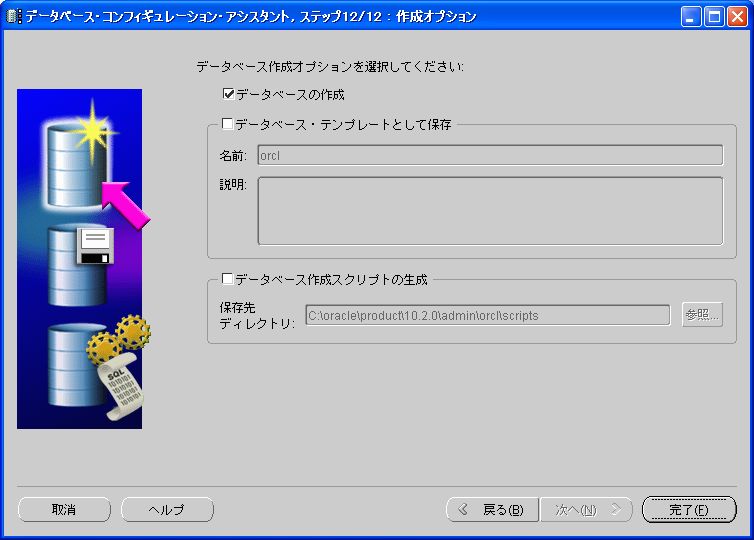Viewport: 754px width, 540px height.
Task: Click the assistant icon in the title bar
Action: pos(14,16)
